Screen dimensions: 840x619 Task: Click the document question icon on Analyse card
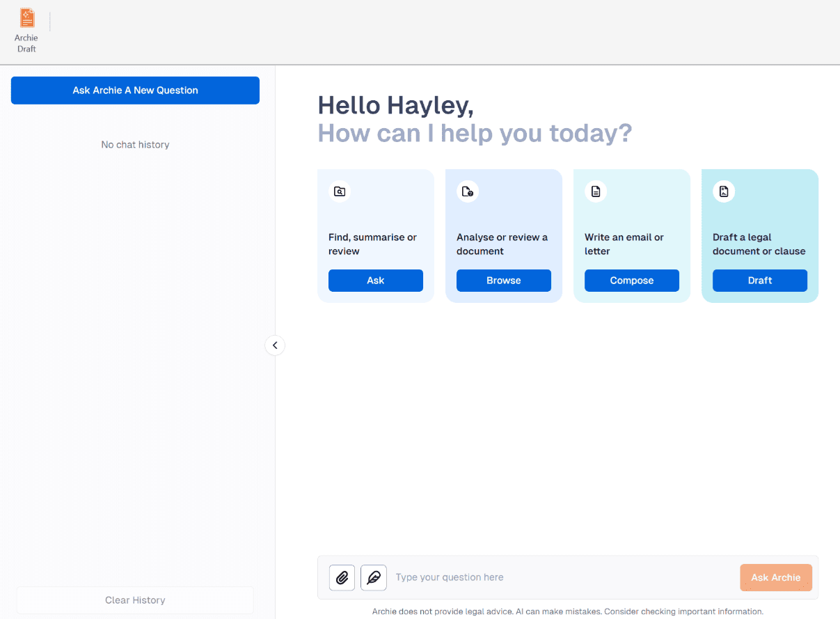point(468,191)
